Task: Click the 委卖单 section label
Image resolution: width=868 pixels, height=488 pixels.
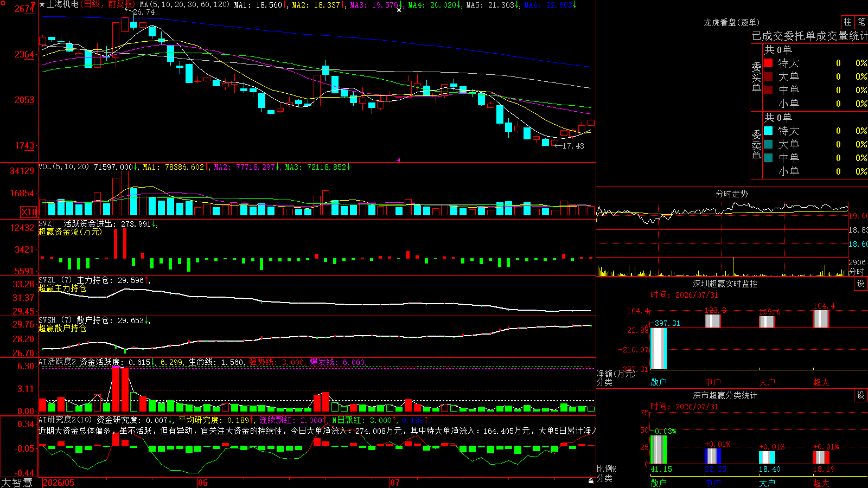Action: point(756,145)
